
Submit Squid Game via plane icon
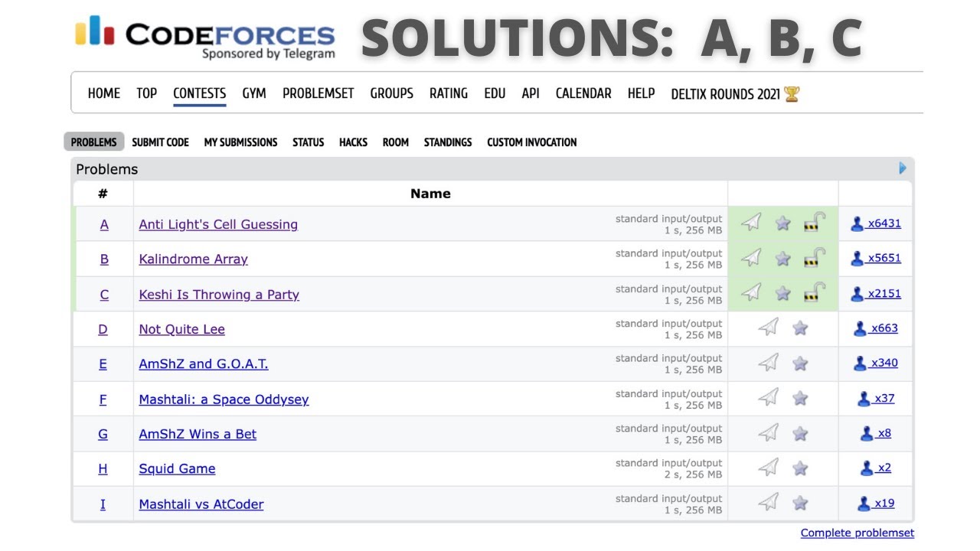coord(769,468)
